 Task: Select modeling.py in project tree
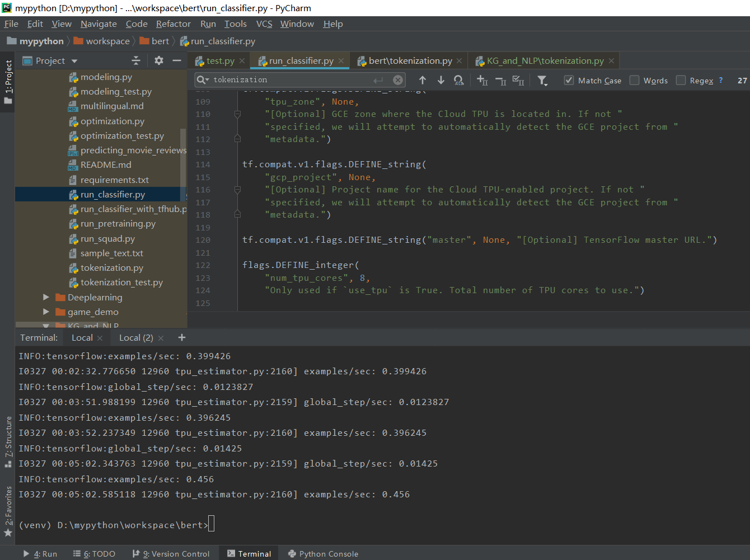tap(106, 77)
